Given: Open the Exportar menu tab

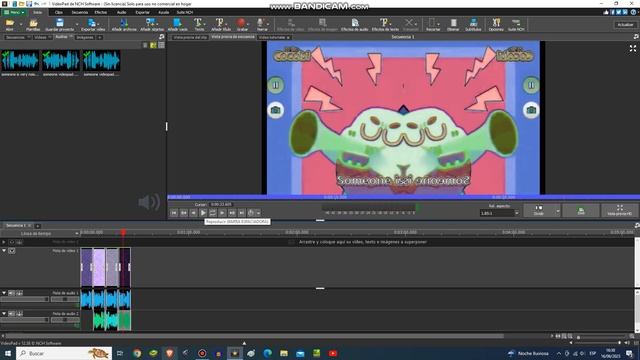Looking at the screenshot, I should pyautogui.click(x=142, y=12).
